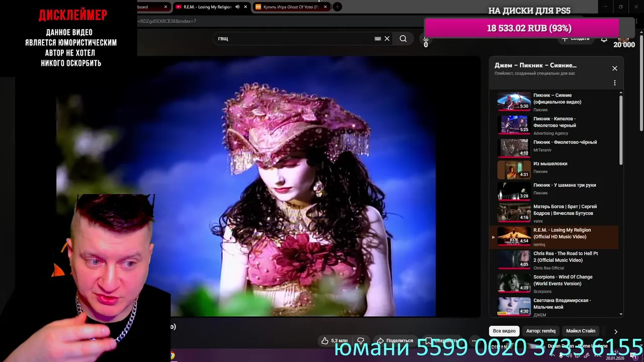
Task: Click playlist scroll-up arrow
Action: click(621, 93)
